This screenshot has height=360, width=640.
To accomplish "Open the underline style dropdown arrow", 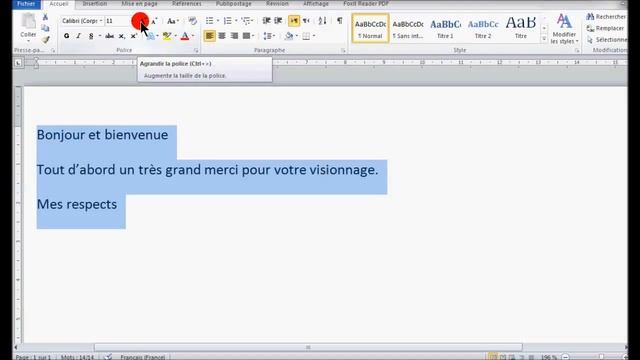I will pos(100,36).
